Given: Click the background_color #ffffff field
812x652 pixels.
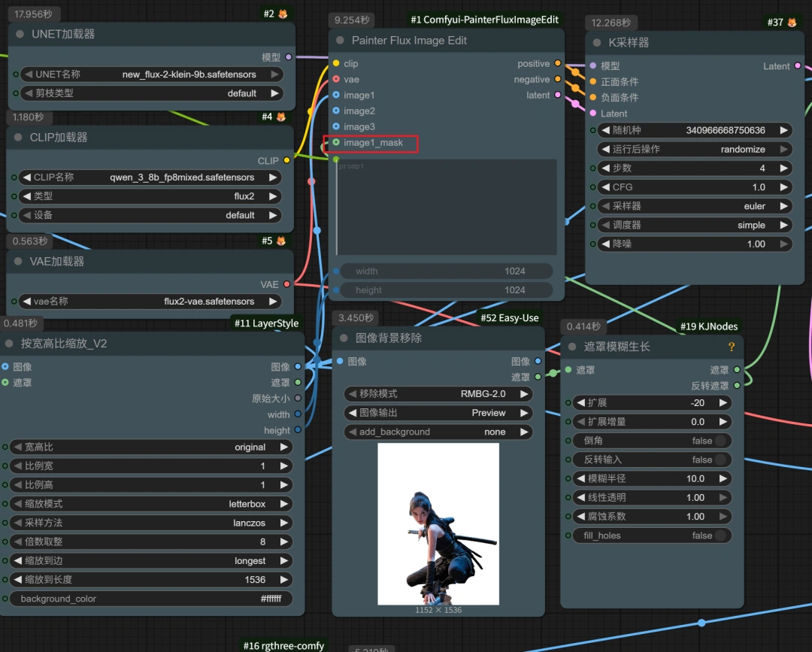Looking at the screenshot, I should point(151,599).
